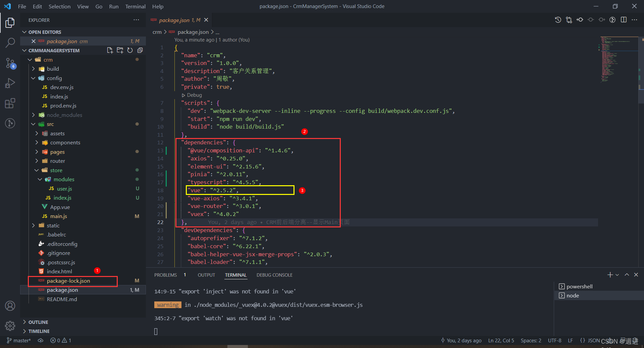Viewport: 644px width, 348px height.
Task: Open the launch profile dropdown beside new terminal
Action: 617,275
